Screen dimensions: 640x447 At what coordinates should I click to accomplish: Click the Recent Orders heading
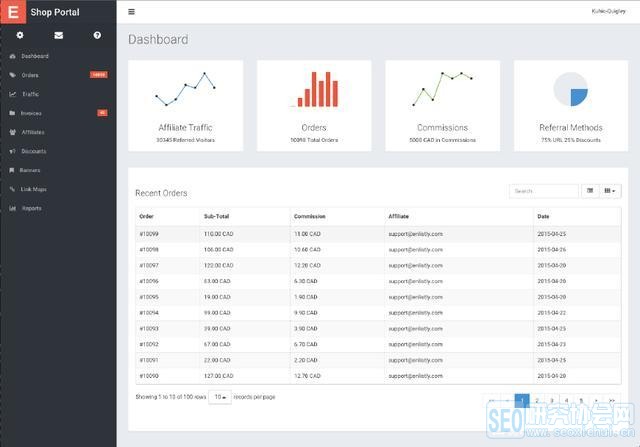[x=161, y=193]
